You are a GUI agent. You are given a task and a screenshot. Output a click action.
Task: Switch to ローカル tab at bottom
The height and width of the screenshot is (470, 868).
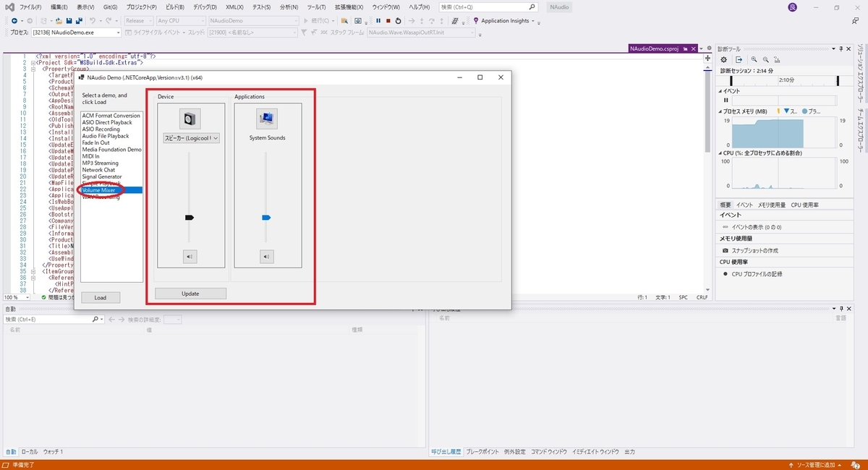[x=30, y=451]
